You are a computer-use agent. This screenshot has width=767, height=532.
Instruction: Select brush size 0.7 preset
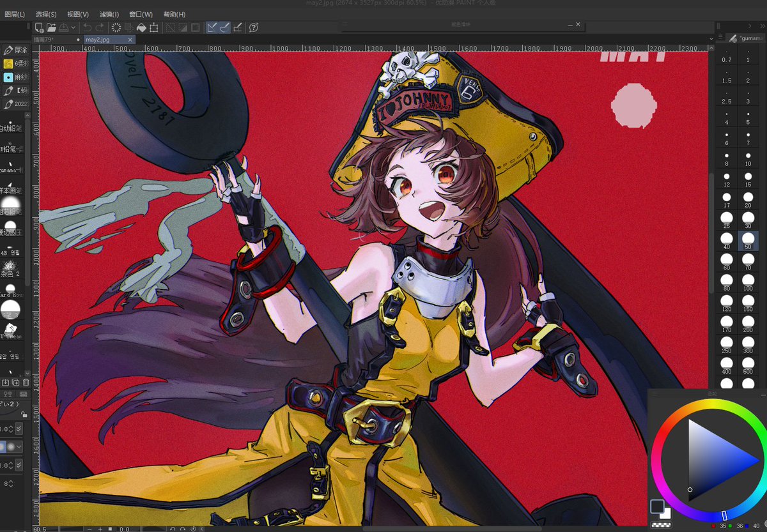pos(727,55)
